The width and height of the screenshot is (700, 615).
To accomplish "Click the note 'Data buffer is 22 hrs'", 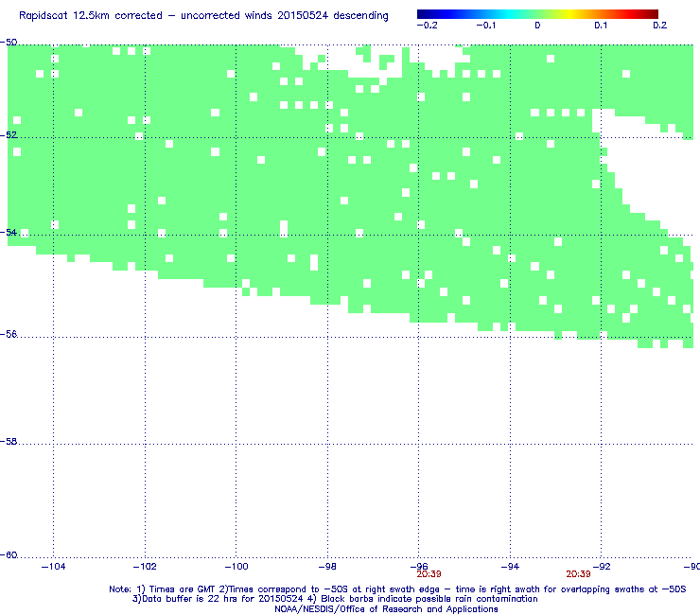I will click(191, 599).
